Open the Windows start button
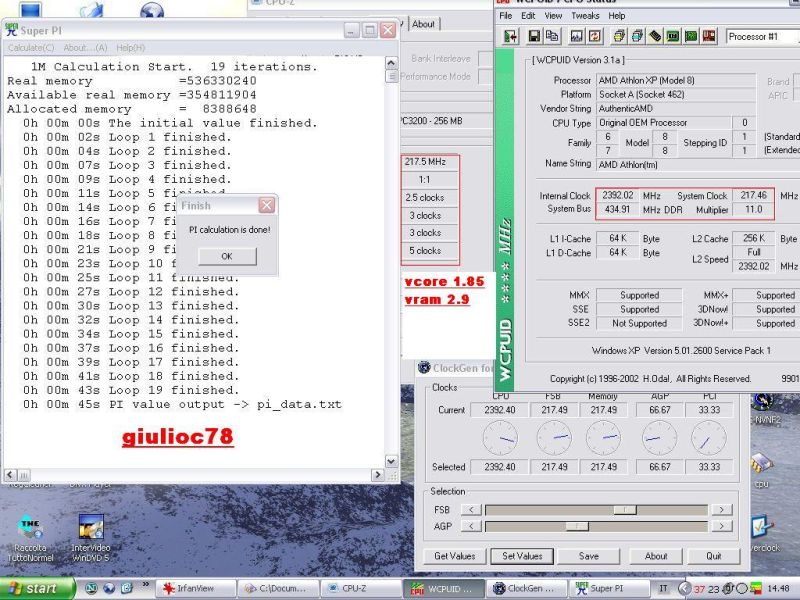 click(36, 588)
